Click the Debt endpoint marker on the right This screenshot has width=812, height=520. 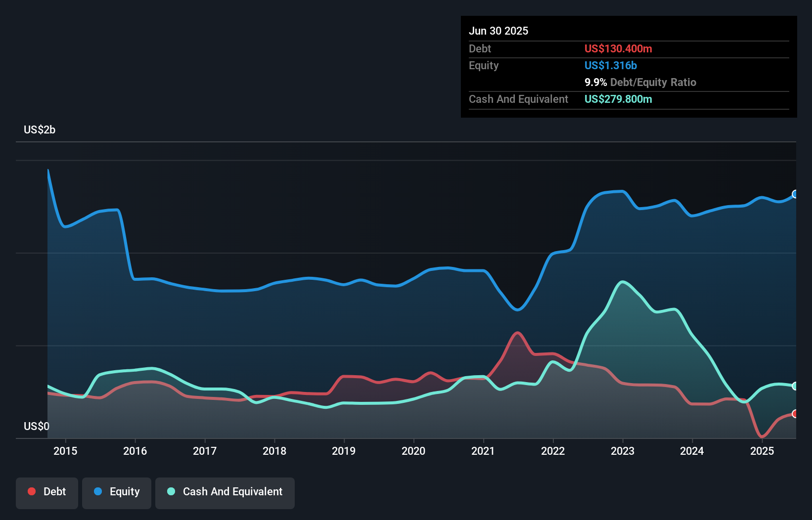tap(795, 414)
